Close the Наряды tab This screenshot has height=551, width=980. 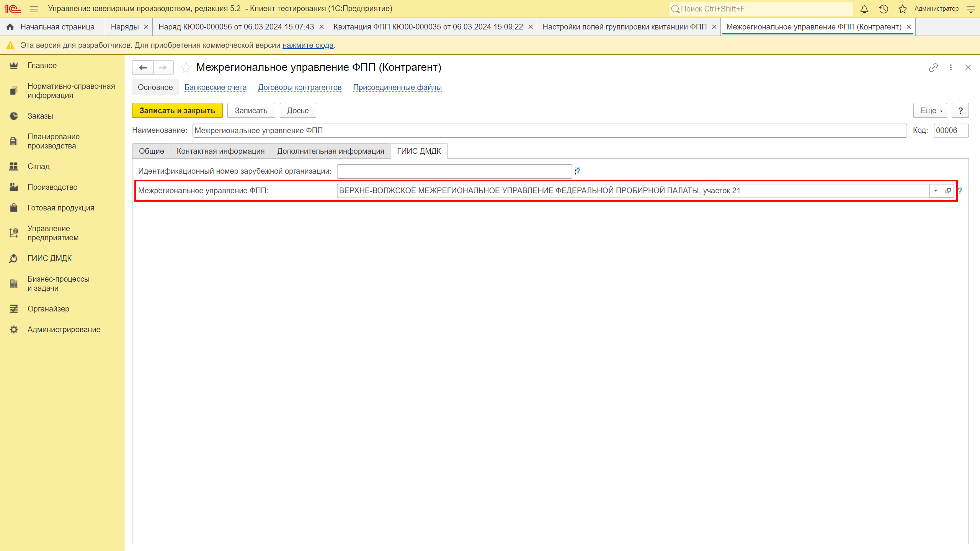point(146,27)
